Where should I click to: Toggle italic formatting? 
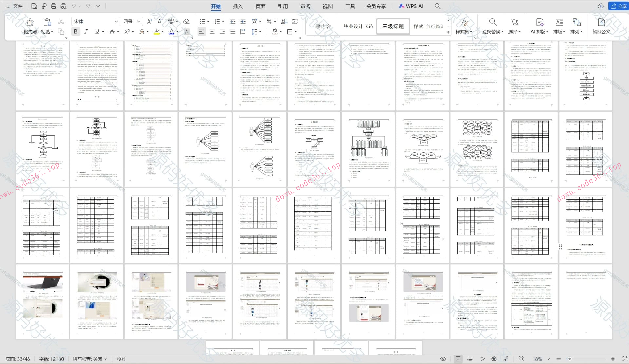point(86,32)
